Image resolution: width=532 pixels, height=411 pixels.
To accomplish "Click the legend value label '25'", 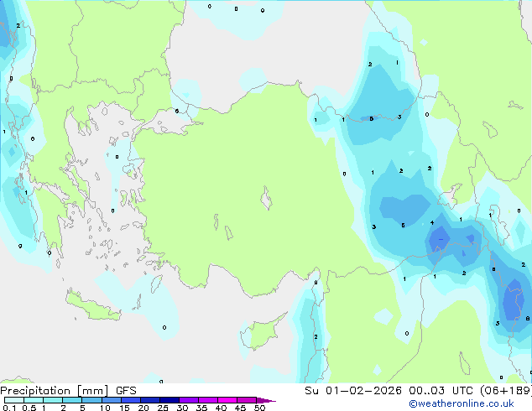I will point(163,408).
